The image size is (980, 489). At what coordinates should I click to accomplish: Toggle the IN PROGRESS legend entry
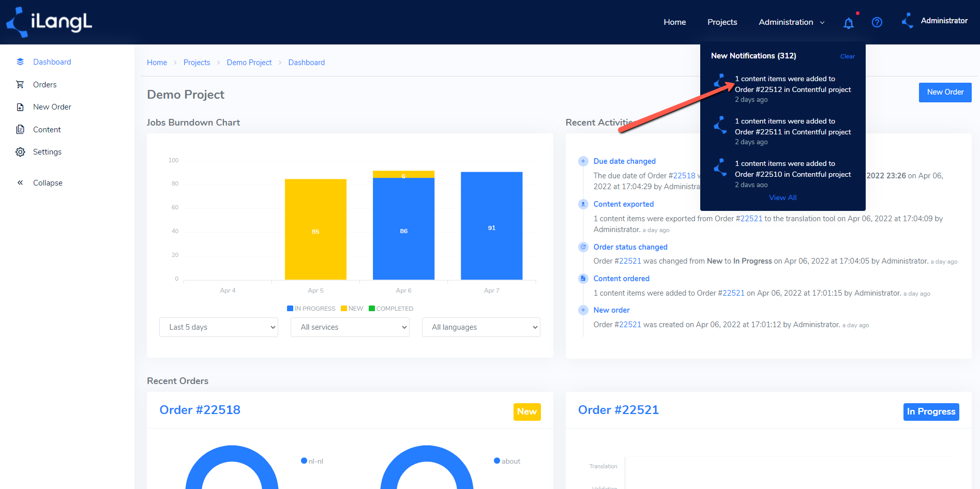click(311, 309)
